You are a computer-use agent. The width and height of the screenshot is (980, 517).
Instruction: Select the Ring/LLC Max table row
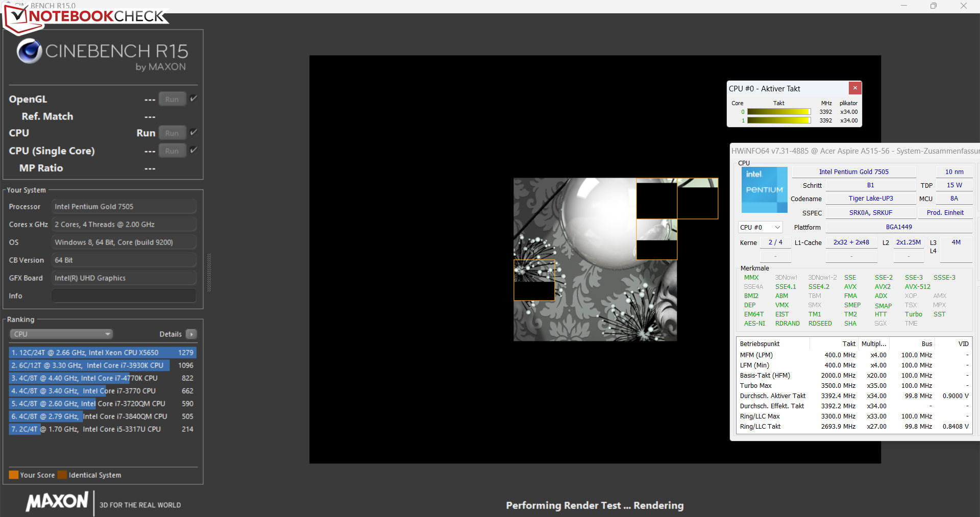pyautogui.click(x=854, y=416)
